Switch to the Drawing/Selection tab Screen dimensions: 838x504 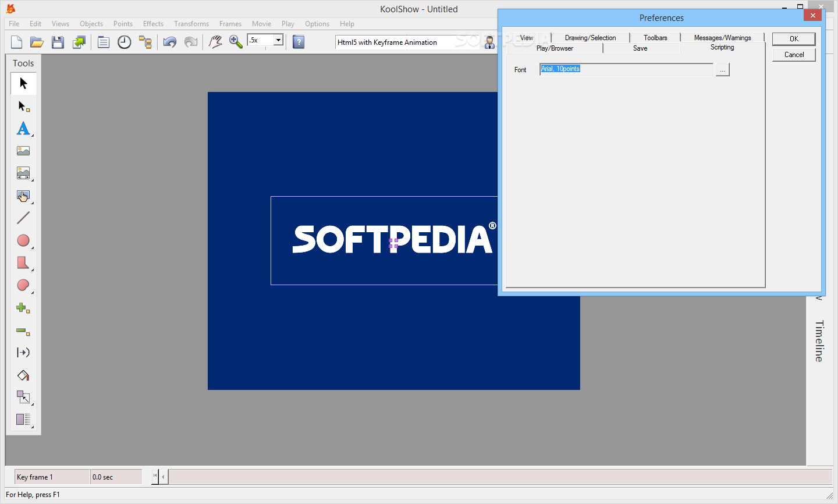[590, 38]
